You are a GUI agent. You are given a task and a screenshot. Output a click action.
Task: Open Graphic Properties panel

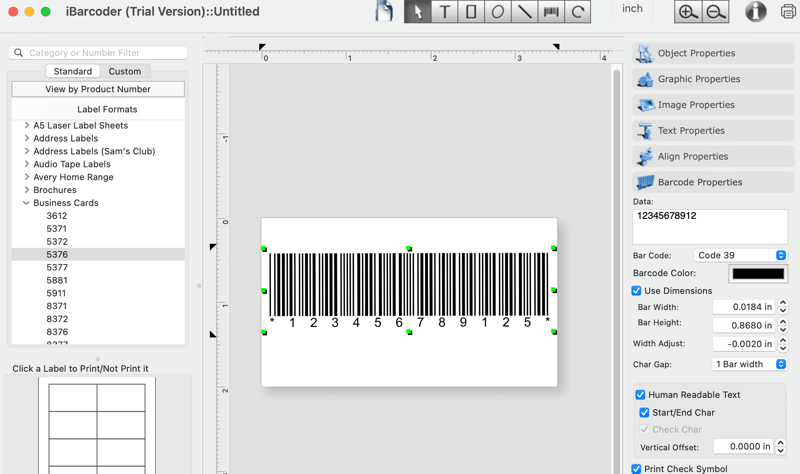click(713, 79)
